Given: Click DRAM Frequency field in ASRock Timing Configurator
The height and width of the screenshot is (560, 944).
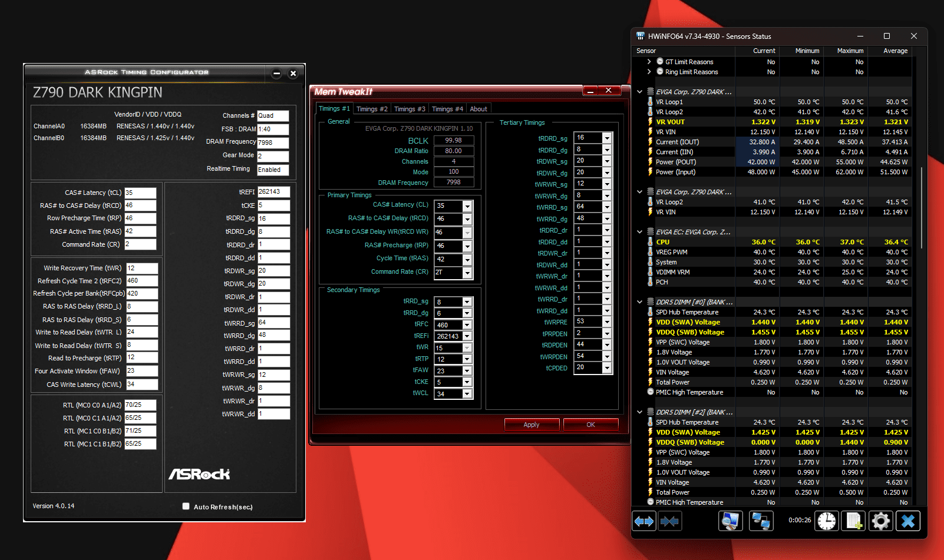Looking at the screenshot, I should point(273,143).
